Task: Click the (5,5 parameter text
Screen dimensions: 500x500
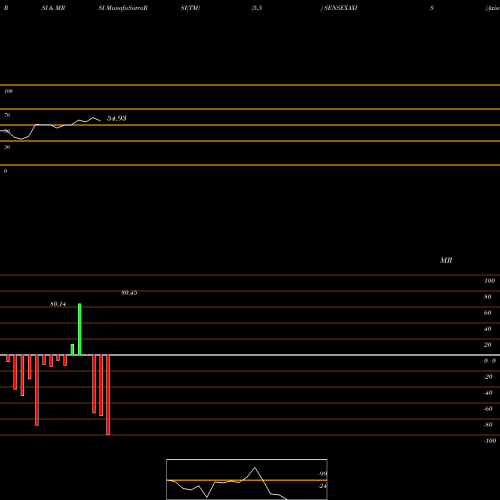Action: pos(257,8)
